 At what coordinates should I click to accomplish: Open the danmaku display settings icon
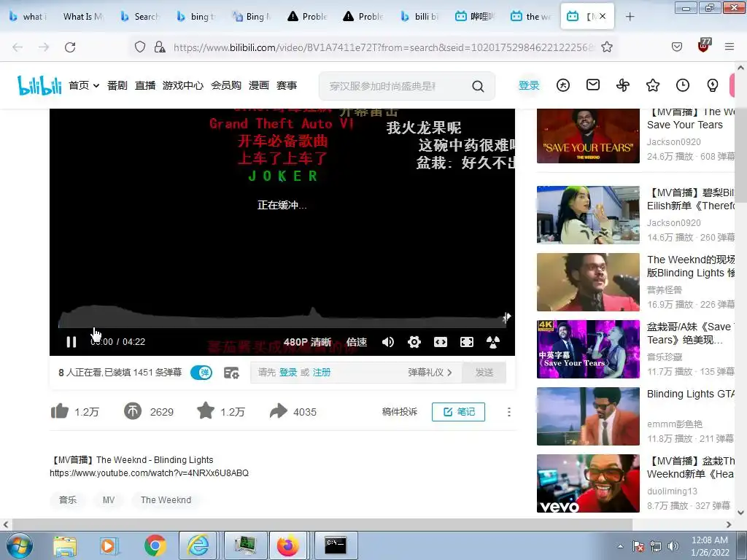coord(231,373)
